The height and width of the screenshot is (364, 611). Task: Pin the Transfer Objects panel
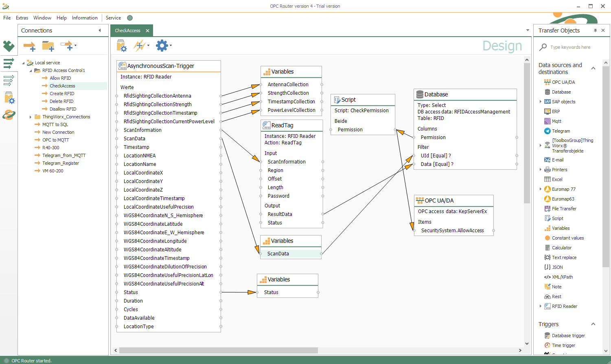coord(595,31)
